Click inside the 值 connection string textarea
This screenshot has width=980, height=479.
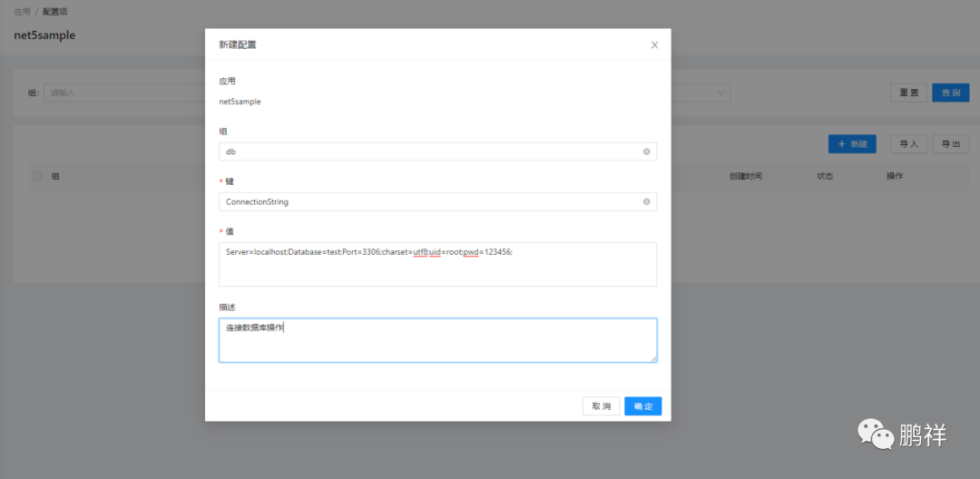click(437, 264)
